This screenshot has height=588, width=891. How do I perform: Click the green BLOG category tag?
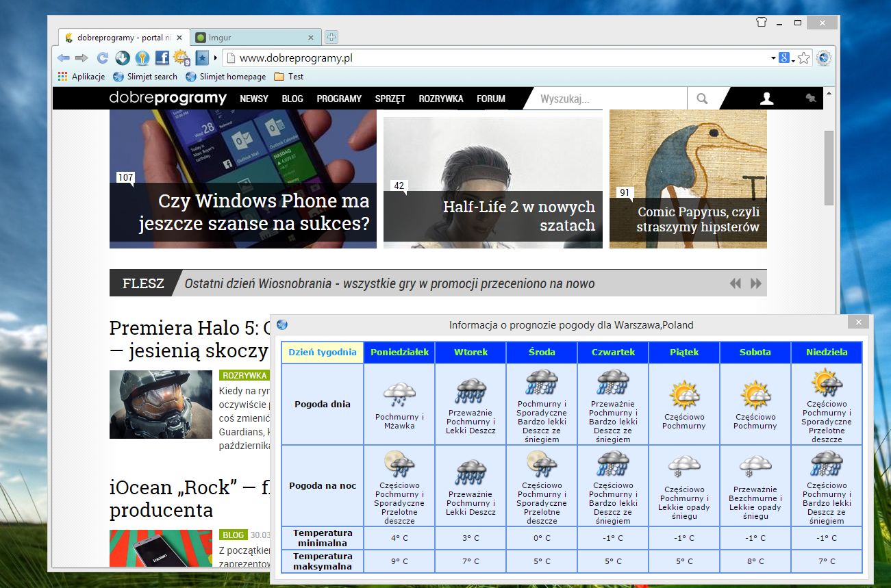click(x=234, y=535)
